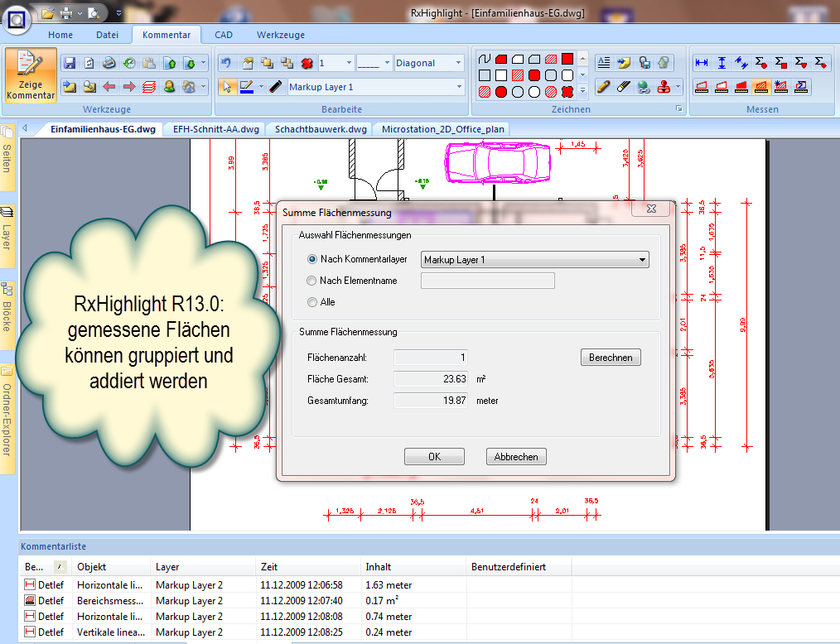Open the Diagonal style dropdown

point(458,63)
